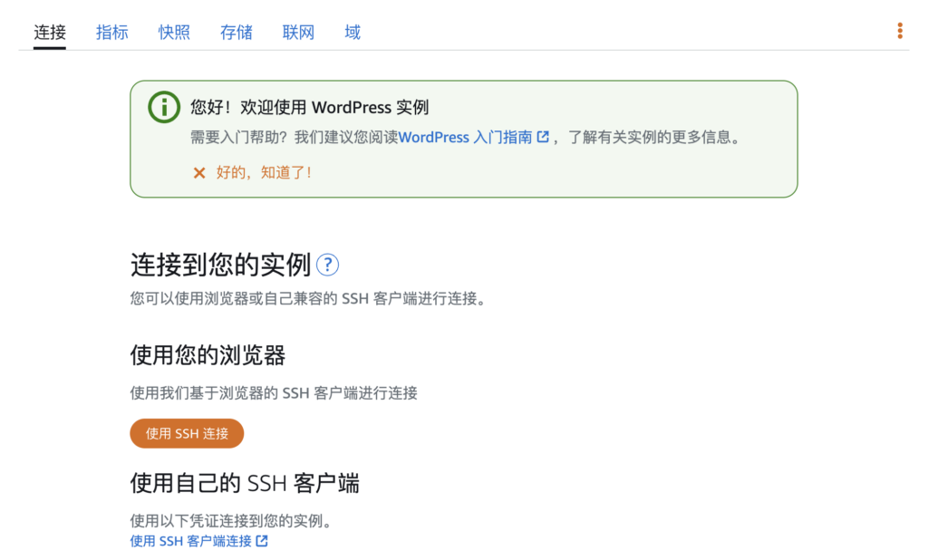Image resolution: width=928 pixels, height=560 pixels.
Task: Click 好的，知道了！ to dismiss the banner
Action: 264,173
